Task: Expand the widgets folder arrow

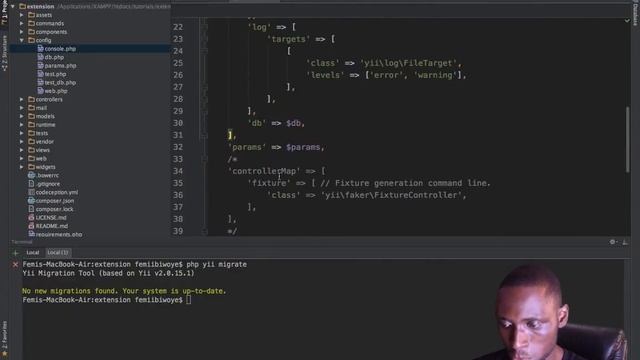Action: click(22, 167)
